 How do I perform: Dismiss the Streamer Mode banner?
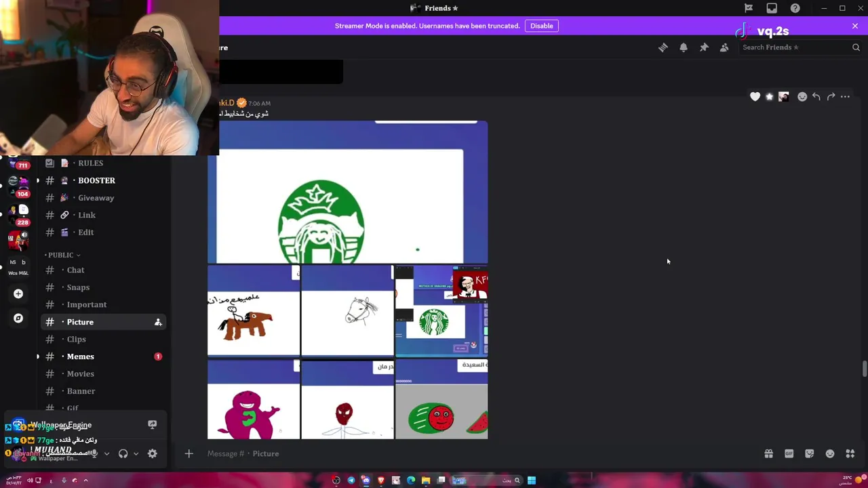point(855,26)
